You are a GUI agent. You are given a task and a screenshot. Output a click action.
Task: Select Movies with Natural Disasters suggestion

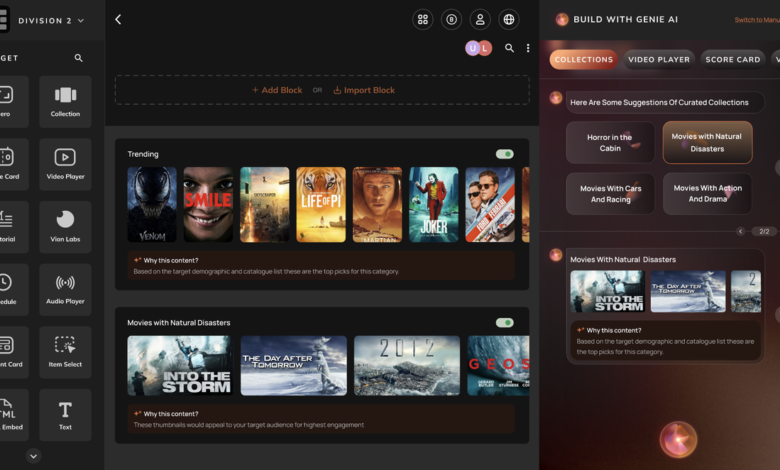pos(707,142)
